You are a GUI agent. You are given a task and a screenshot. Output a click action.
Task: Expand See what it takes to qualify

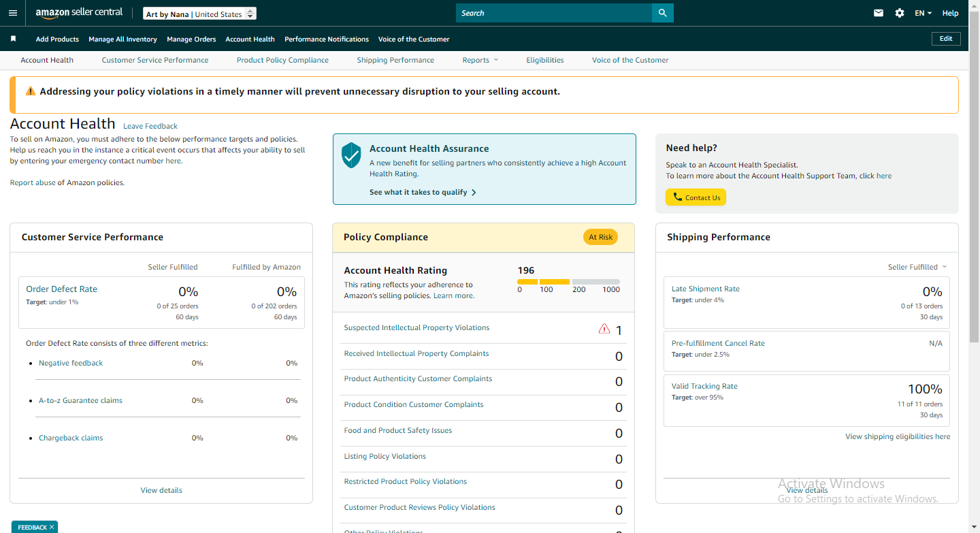click(423, 192)
